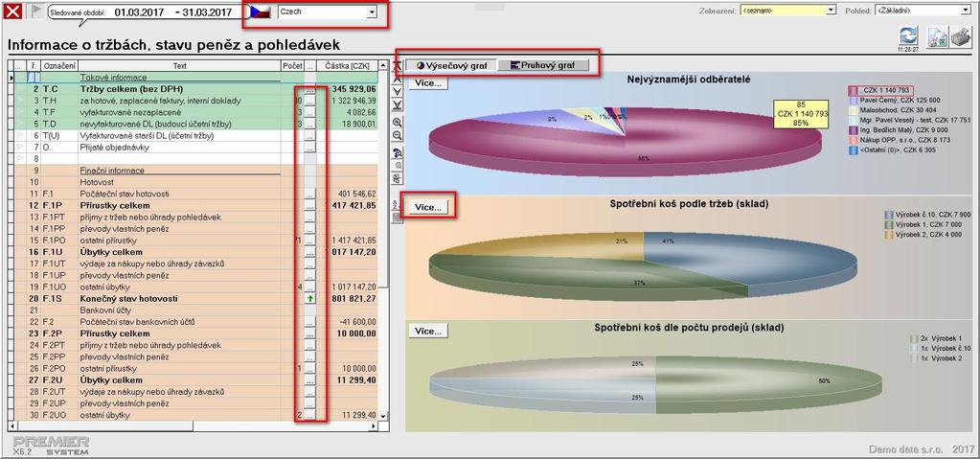Viewport: 980px width, 459px height.
Task: Print the report with the printer icon
Action: tap(960, 38)
